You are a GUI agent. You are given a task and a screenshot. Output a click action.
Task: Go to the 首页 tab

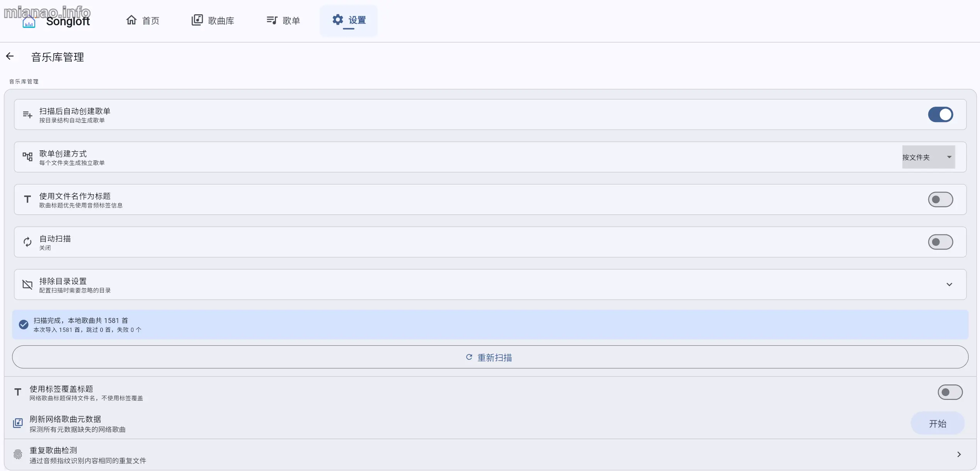tap(142, 20)
